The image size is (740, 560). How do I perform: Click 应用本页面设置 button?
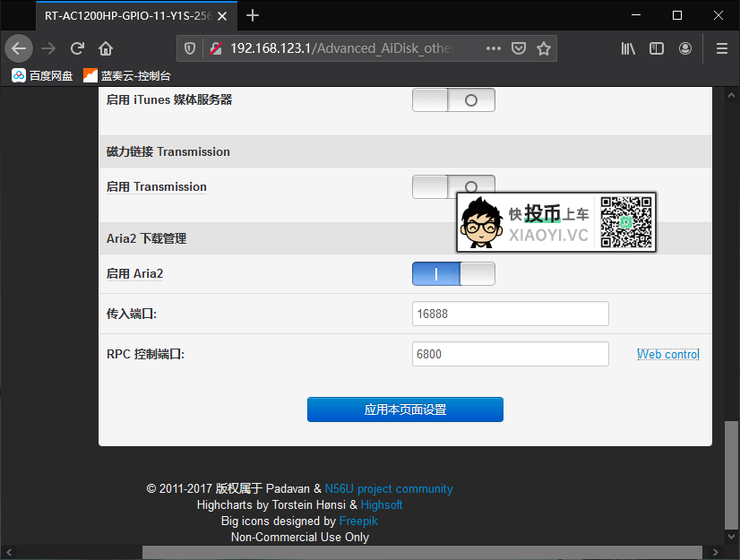pos(405,409)
